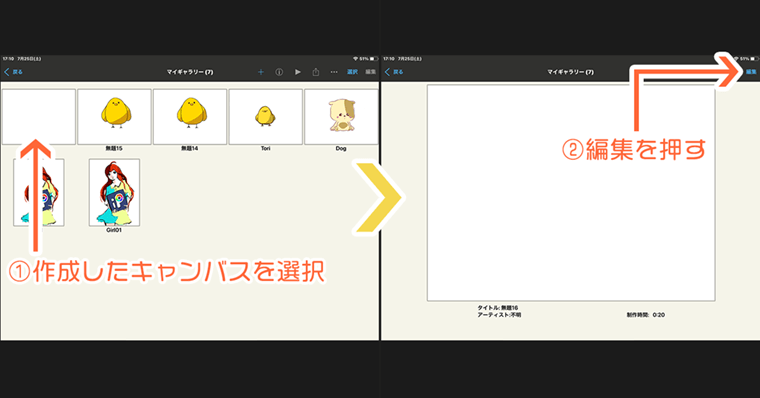The image size is (760, 398).
Task: Click マイギャラリー (7) title on gallery list screen
Action: tap(190, 72)
